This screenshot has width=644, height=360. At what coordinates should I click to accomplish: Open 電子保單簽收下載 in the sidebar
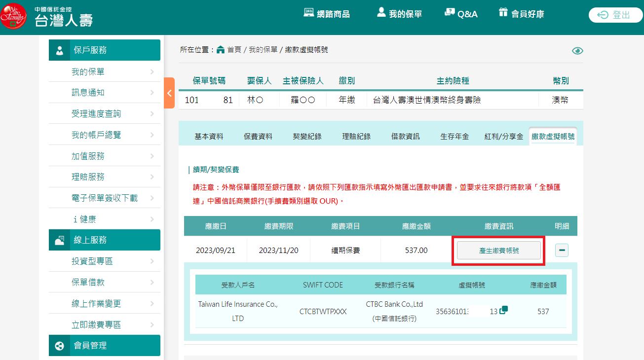(x=105, y=198)
